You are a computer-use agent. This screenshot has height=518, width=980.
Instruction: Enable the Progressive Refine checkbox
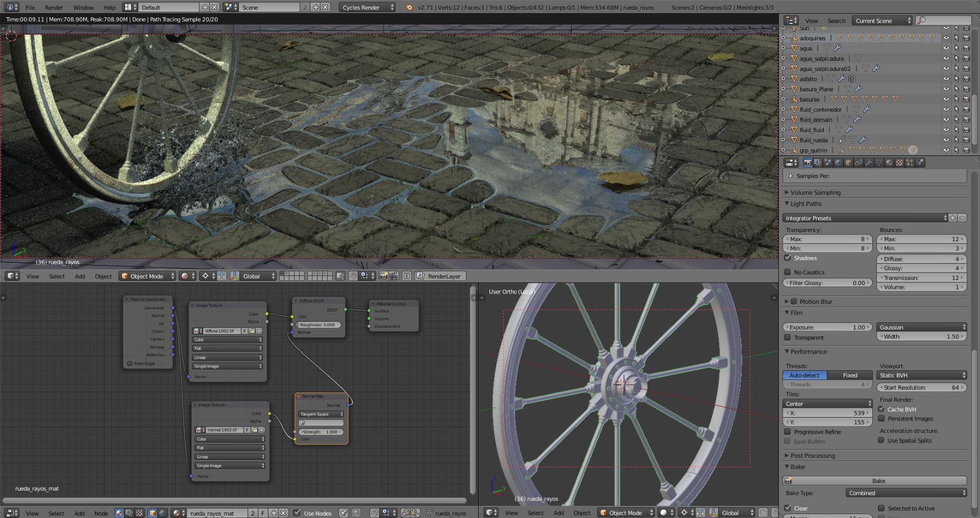click(x=787, y=432)
